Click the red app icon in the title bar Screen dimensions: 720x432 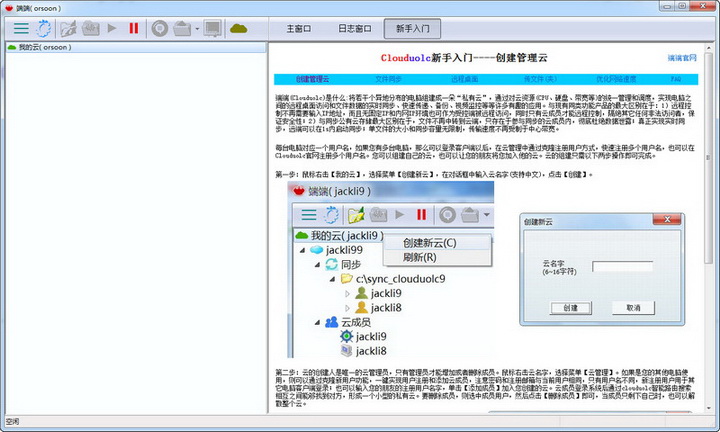(9, 8)
